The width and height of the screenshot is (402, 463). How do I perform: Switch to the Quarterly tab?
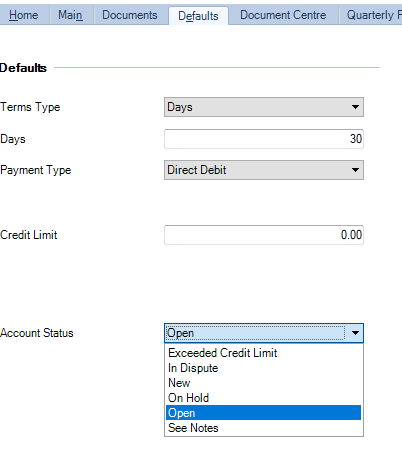[x=371, y=15]
